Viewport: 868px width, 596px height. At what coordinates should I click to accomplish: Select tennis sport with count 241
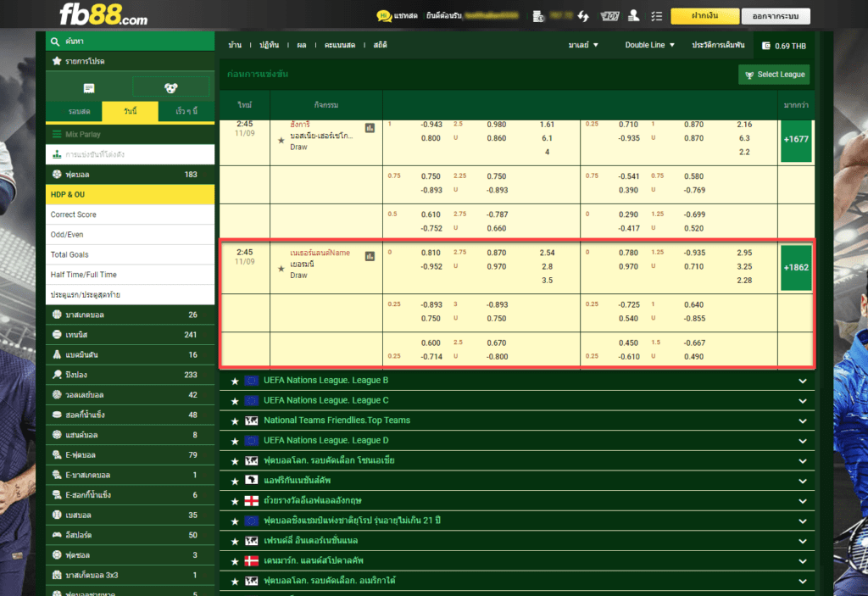point(130,335)
